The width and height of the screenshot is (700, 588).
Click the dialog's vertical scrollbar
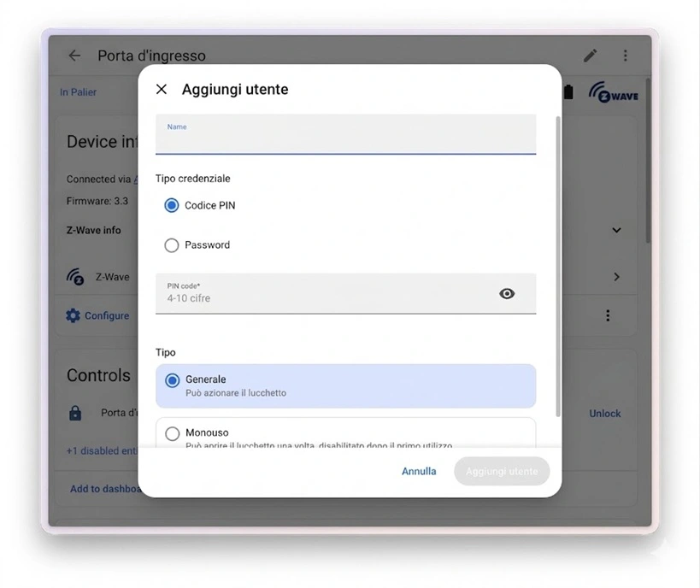pyautogui.click(x=557, y=267)
